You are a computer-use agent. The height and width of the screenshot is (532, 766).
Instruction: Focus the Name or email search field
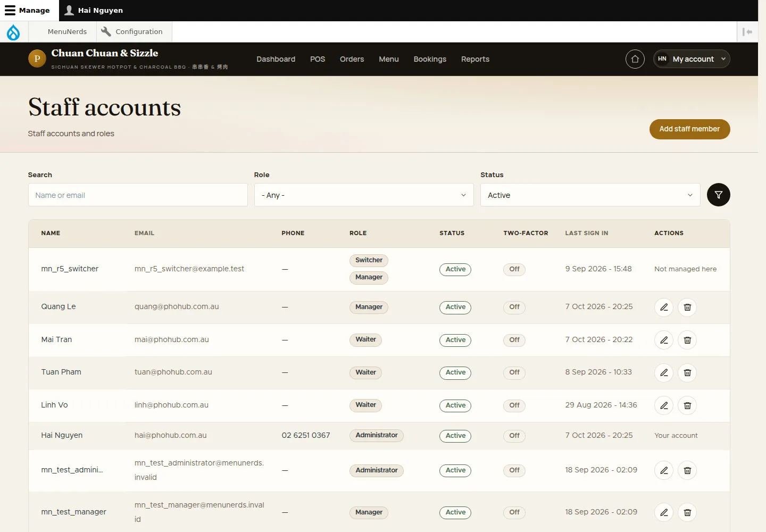138,195
